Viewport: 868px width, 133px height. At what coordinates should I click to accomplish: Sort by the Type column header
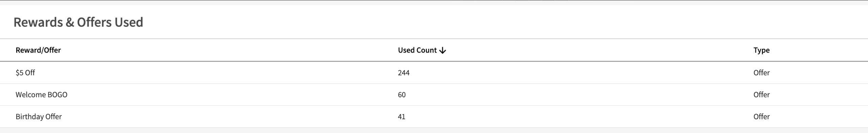pyautogui.click(x=761, y=50)
